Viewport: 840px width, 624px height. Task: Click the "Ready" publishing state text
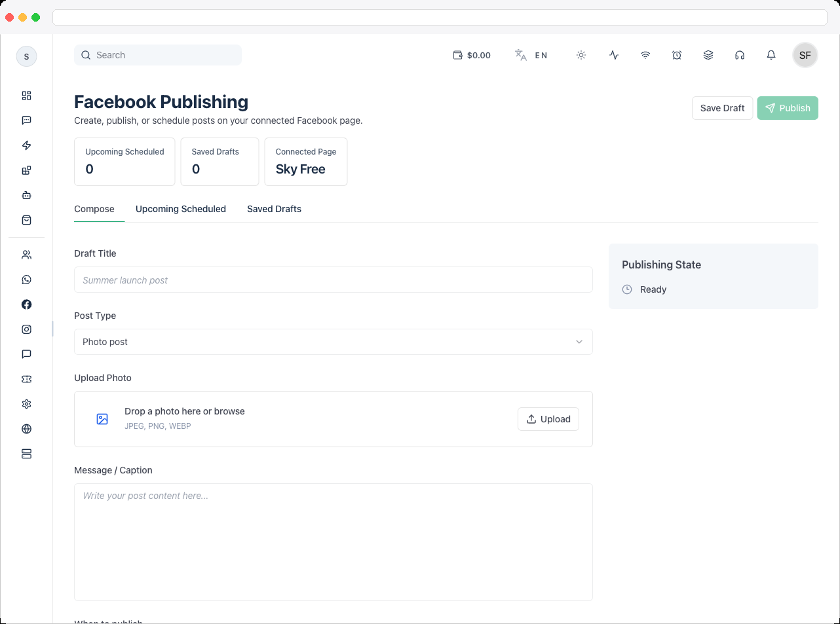pyautogui.click(x=653, y=289)
